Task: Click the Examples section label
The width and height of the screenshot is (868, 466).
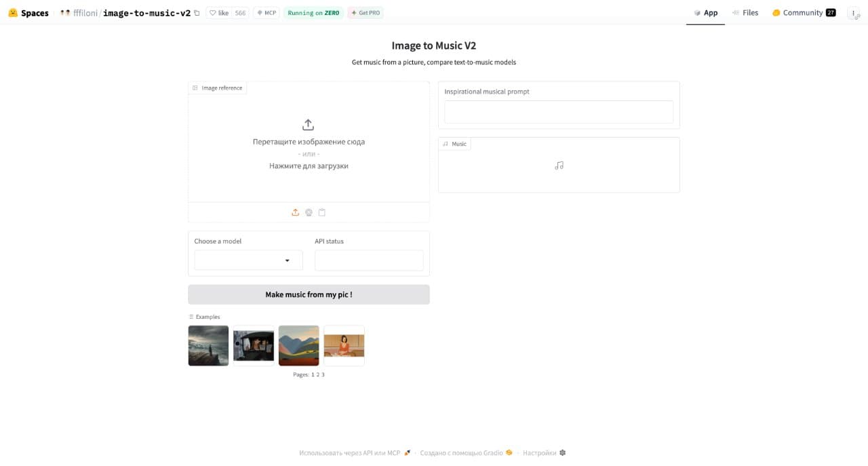Action: point(204,317)
